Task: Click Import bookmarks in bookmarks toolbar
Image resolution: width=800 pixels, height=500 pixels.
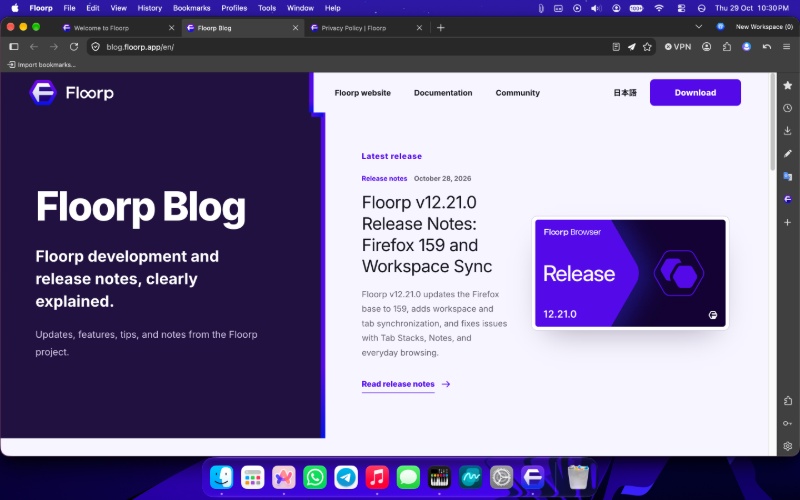Action: coord(41,65)
